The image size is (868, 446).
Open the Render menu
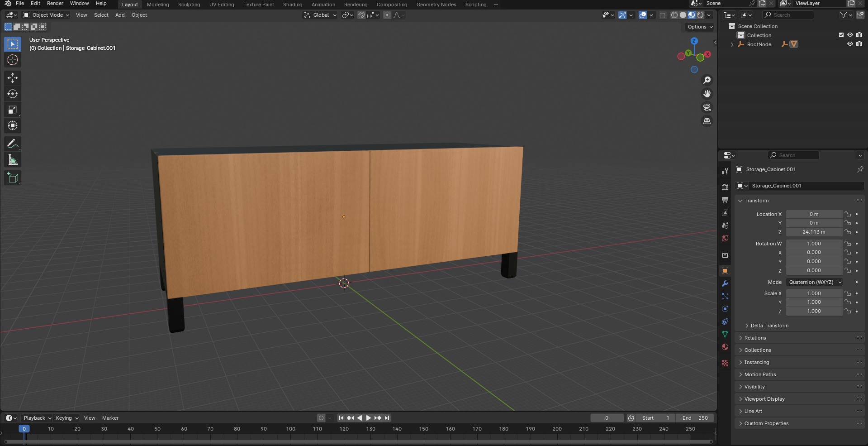click(x=55, y=3)
